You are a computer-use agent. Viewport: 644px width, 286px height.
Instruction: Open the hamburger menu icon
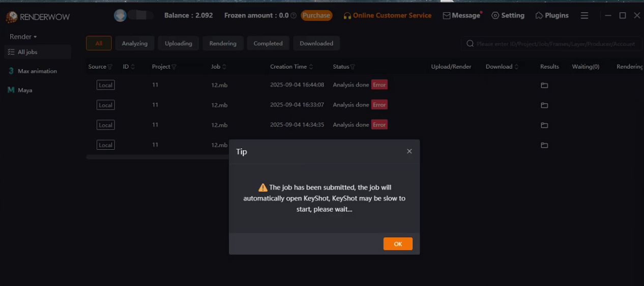pos(584,16)
